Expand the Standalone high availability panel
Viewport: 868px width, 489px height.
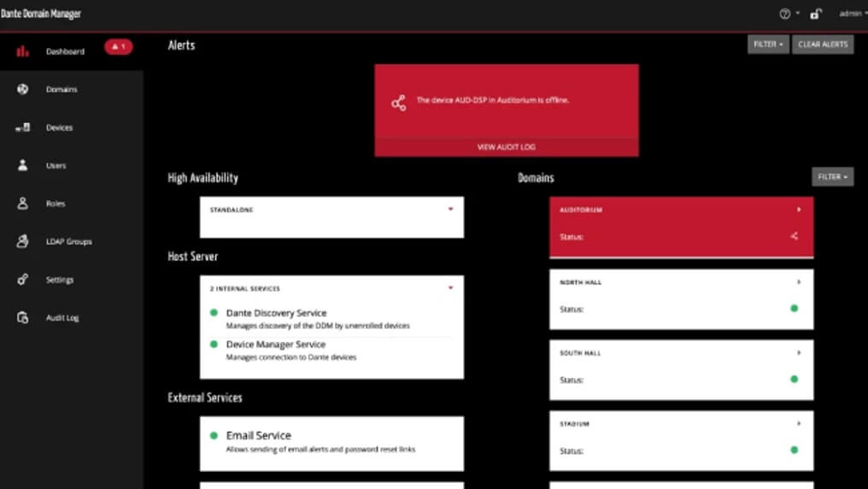coord(450,209)
